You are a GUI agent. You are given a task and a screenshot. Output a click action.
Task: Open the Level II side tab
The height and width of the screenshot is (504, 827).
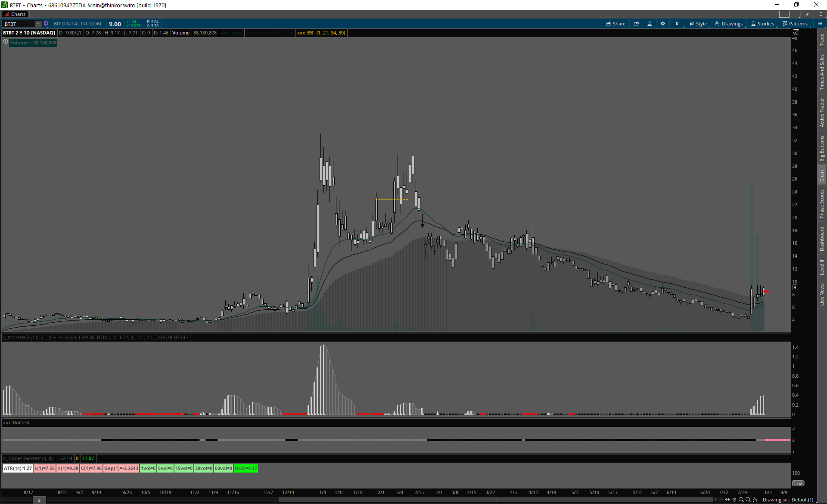pos(822,267)
